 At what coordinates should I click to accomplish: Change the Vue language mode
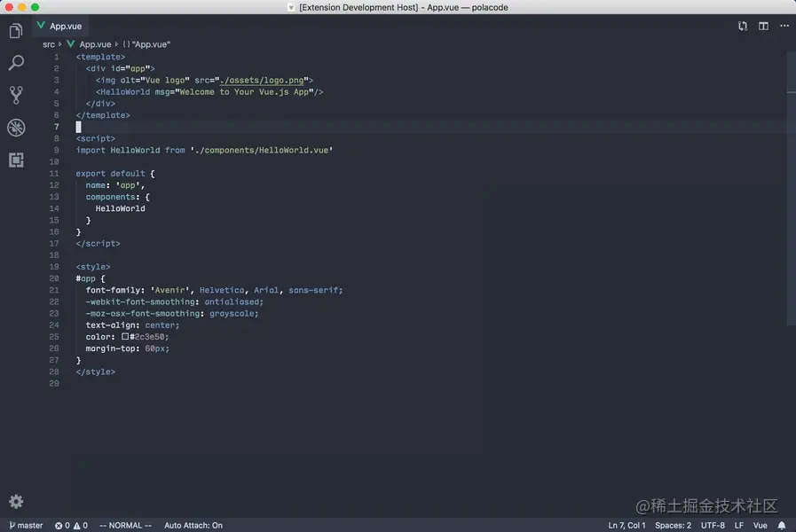(760, 526)
